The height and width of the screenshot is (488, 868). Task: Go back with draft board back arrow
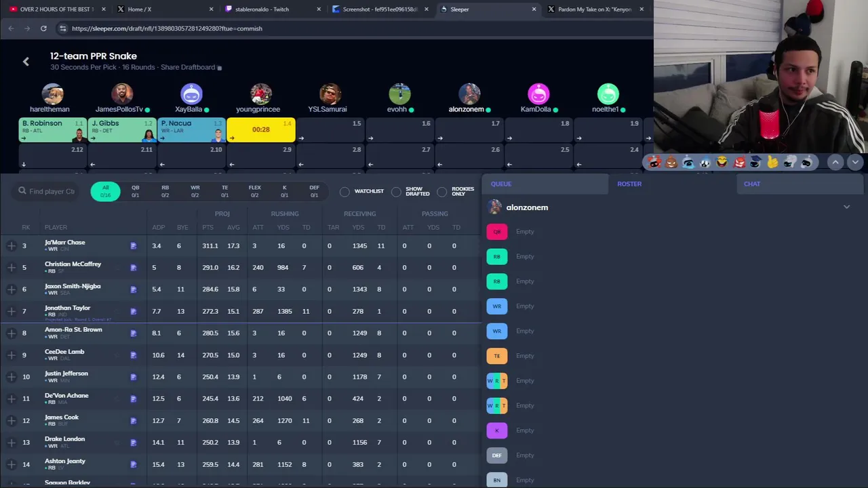(x=26, y=62)
